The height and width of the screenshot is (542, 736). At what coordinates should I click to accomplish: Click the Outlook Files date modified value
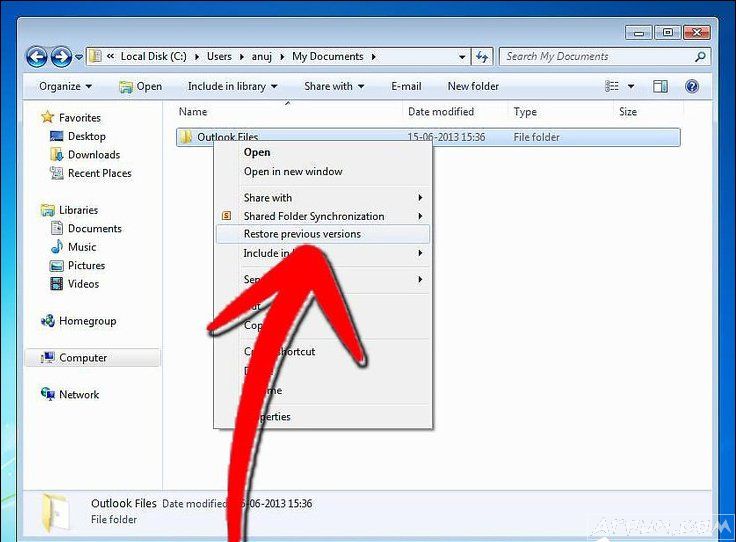[446, 137]
